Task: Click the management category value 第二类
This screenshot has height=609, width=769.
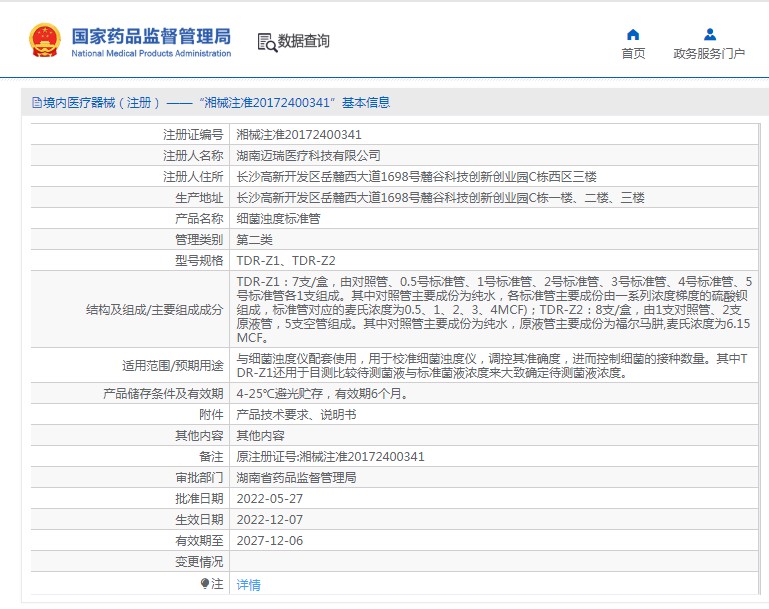Action: (x=254, y=239)
